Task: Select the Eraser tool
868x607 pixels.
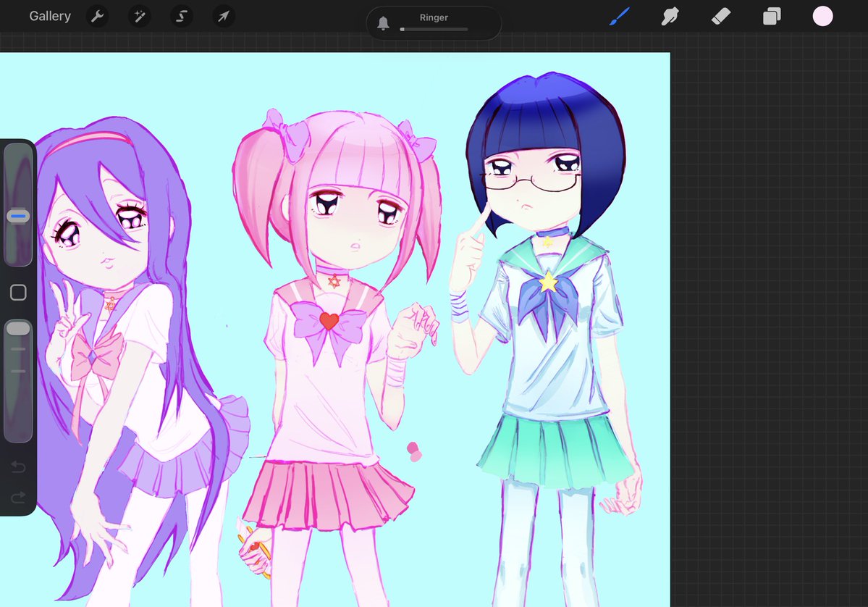Action: [x=721, y=16]
